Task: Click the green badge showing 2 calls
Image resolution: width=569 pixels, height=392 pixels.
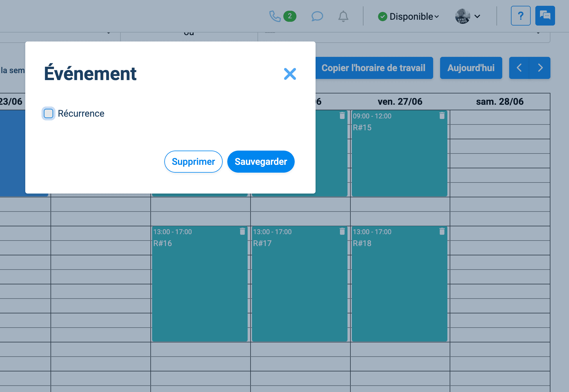Action: [290, 16]
